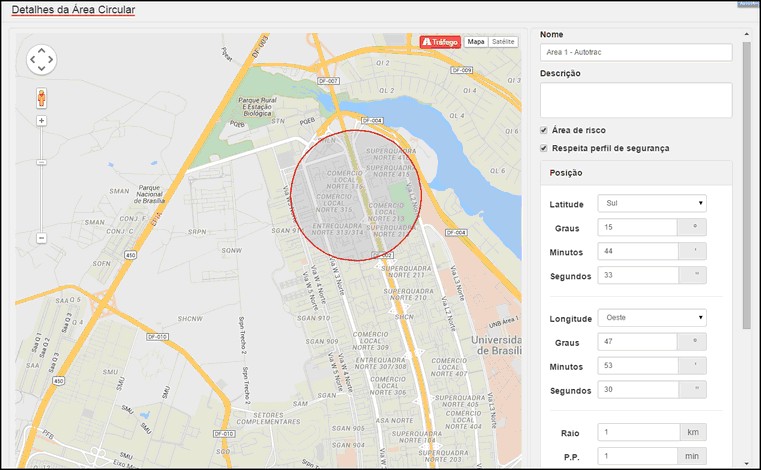Toggle the Tráfego traffic layer

point(440,42)
